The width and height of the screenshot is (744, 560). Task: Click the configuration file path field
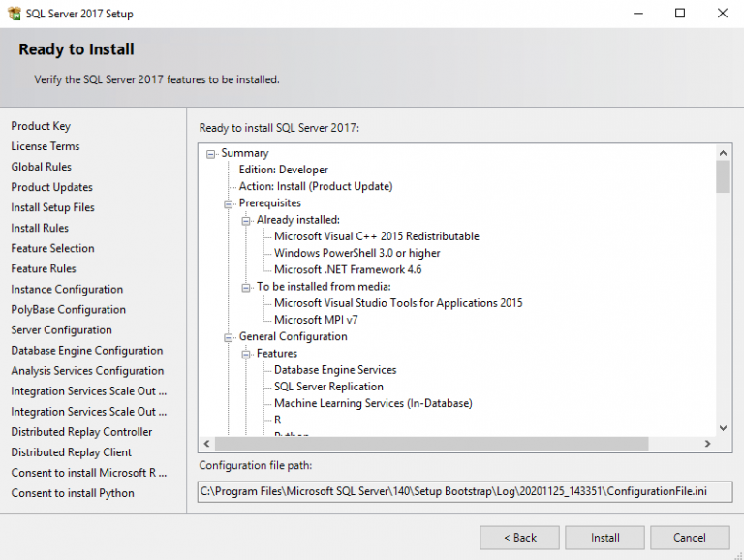(465, 491)
